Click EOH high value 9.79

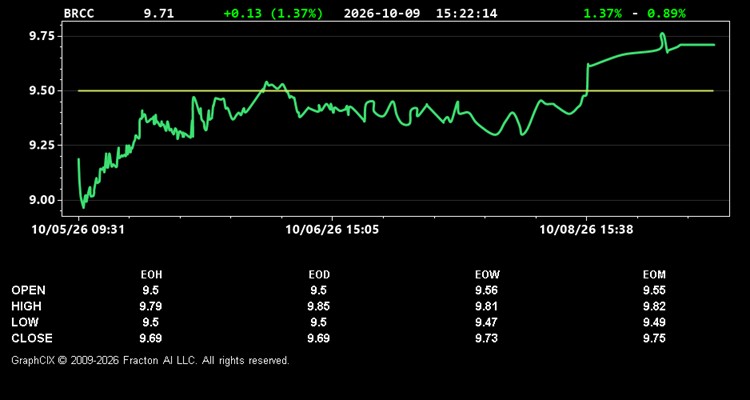pos(151,306)
